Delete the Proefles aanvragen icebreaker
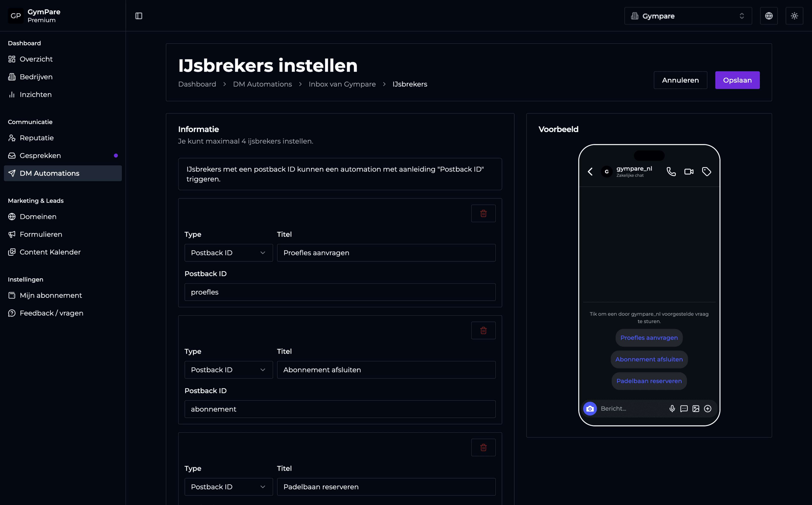The image size is (812, 505). coord(483,213)
